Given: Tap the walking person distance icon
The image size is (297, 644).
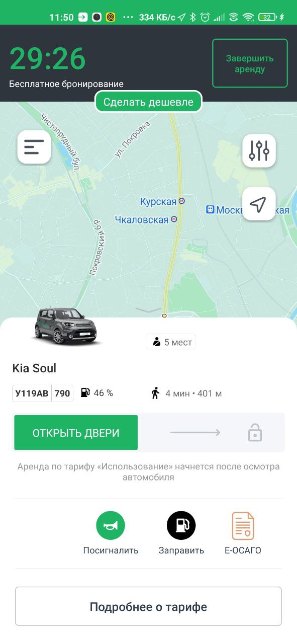Looking at the screenshot, I should (x=155, y=393).
